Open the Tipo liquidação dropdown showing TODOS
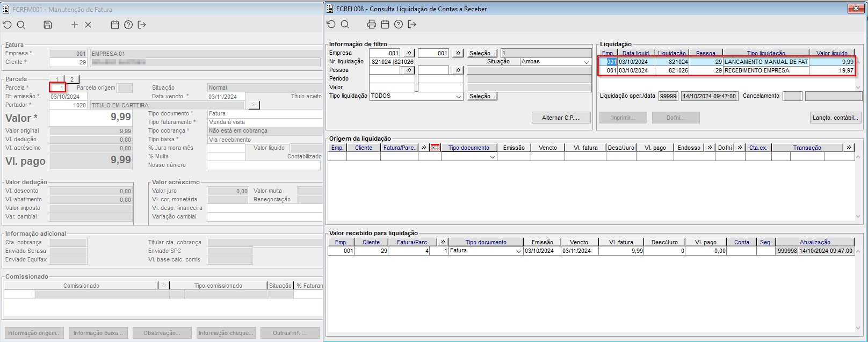868x342 pixels. click(459, 97)
